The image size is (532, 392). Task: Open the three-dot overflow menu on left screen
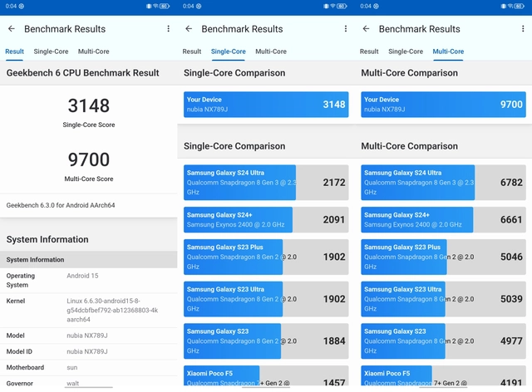[168, 29]
